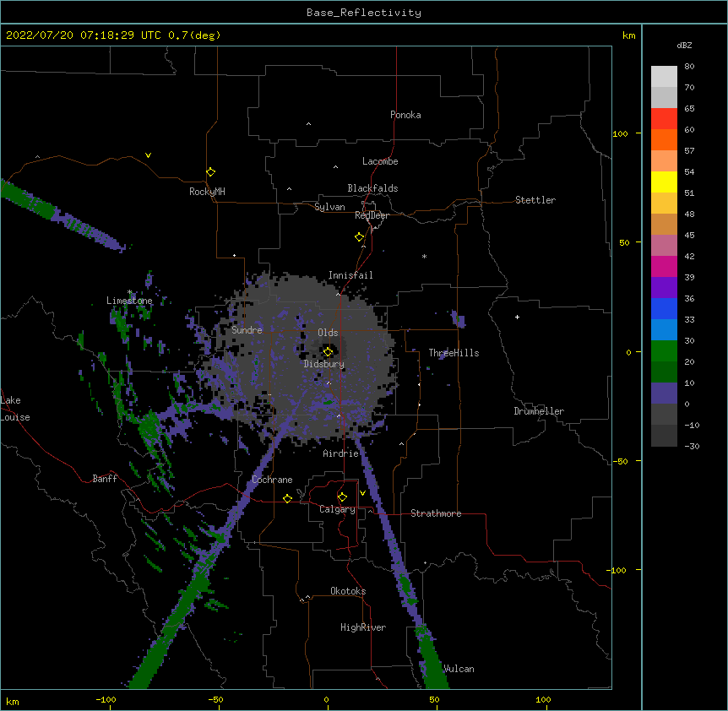This screenshot has height=711, width=728.
Task: Click the Ponoka city label
Action: point(405,115)
